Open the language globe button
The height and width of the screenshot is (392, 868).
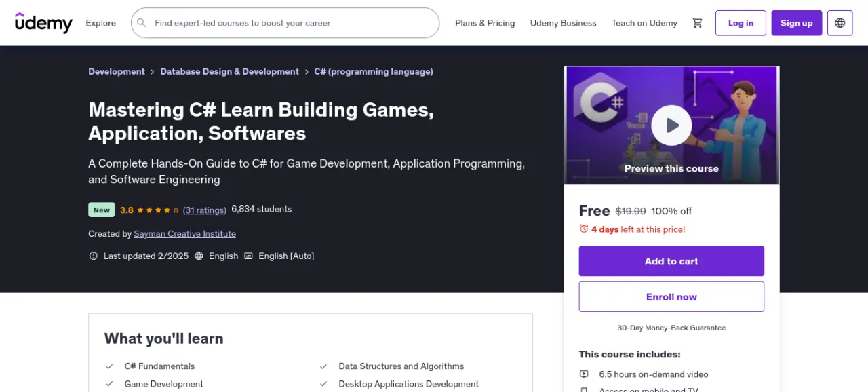[x=840, y=23]
